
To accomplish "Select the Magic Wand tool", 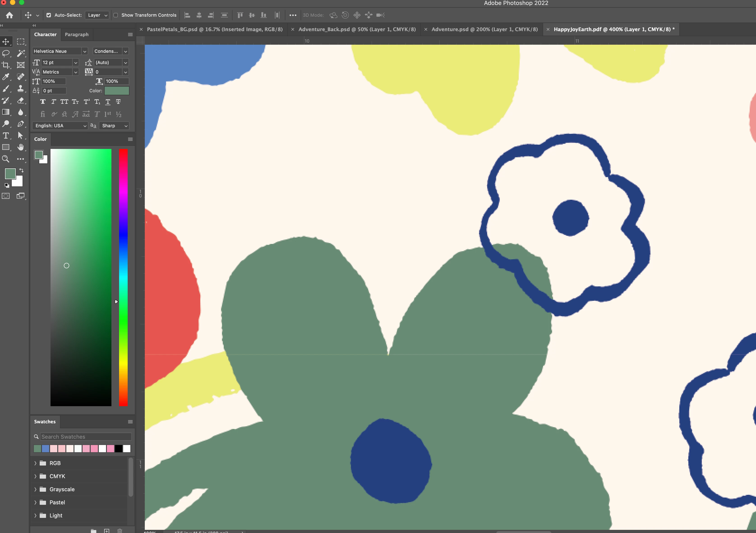I will tap(21, 53).
